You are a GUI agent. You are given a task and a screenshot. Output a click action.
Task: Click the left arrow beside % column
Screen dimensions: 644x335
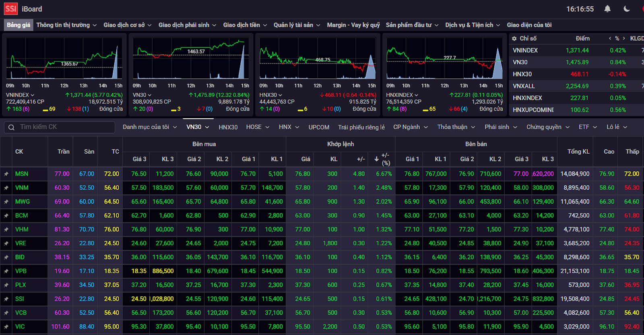(x=610, y=39)
